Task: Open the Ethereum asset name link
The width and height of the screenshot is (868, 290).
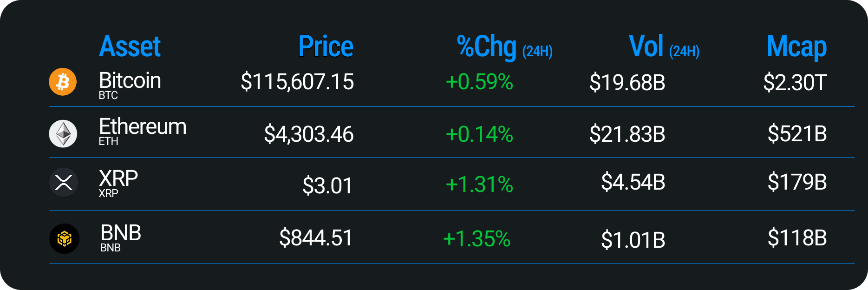Action: tap(143, 127)
